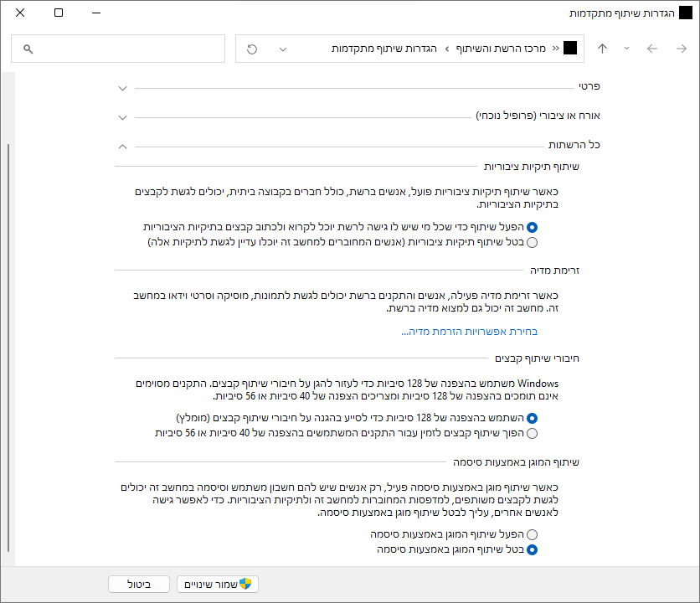Click the right-pointing navigation arrow button
This screenshot has width=700, height=603.
pyautogui.click(x=682, y=49)
